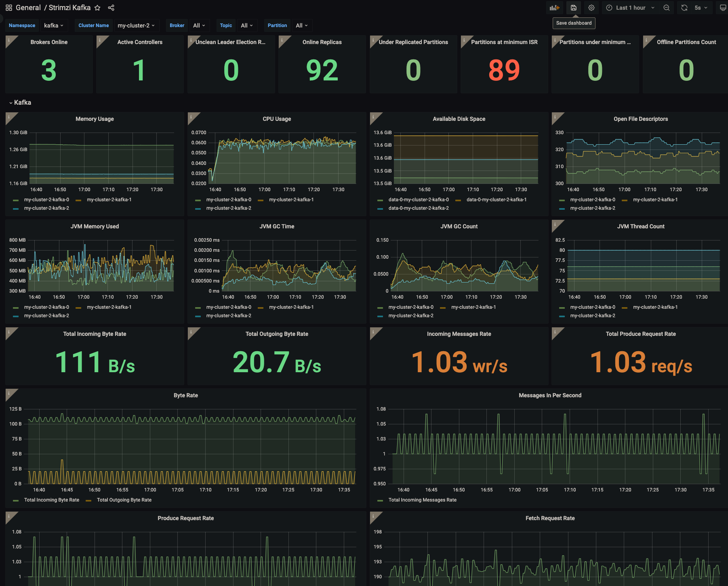The image size is (728, 586).
Task: Open Cluster Name my-cluster-2 dropdown
Action: coord(136,25)
